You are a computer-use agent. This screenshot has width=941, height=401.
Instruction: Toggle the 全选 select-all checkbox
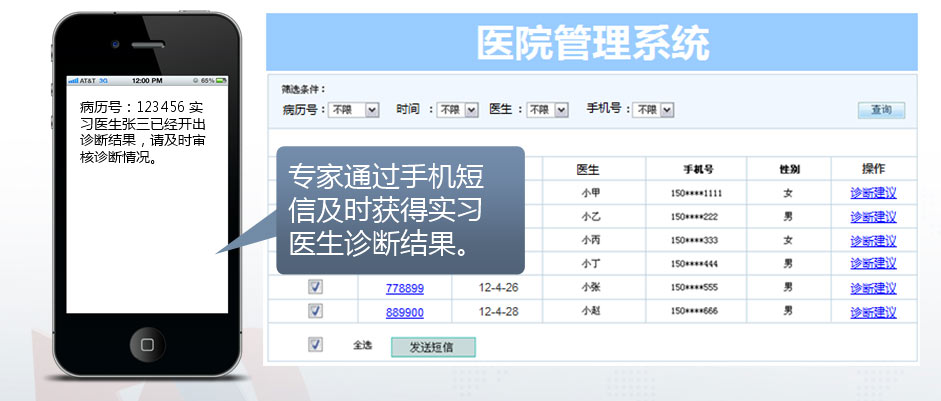click(x=315, y=345)
